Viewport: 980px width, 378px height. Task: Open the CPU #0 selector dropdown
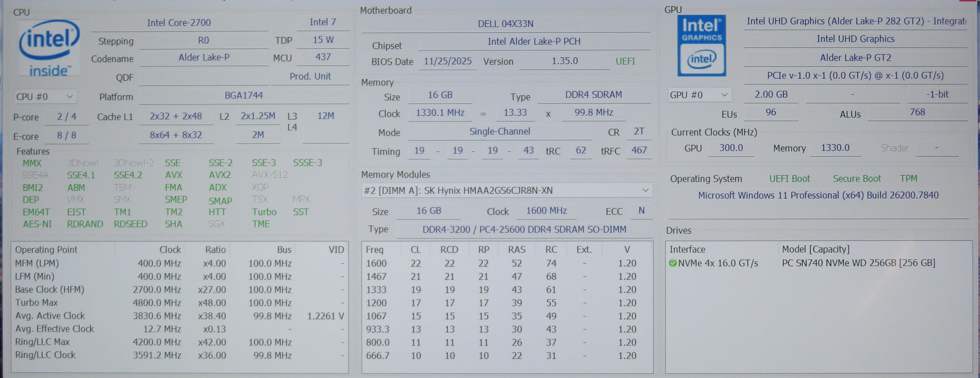pyautogui.click(x=45, y=97)
